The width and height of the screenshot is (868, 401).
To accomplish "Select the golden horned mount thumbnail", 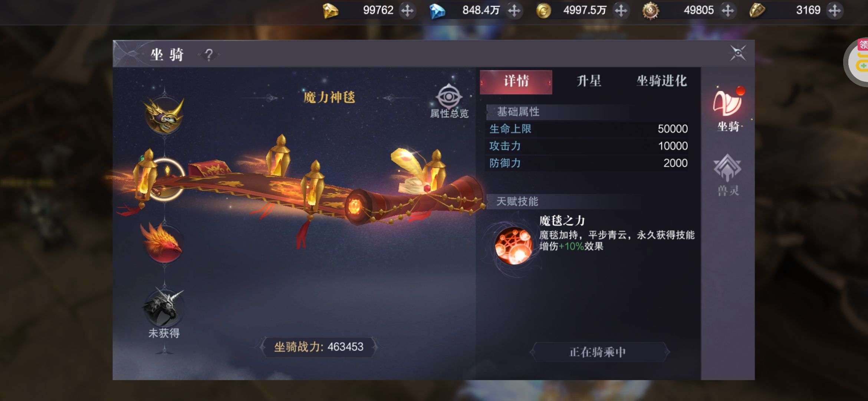I will (x=164, y=114).
